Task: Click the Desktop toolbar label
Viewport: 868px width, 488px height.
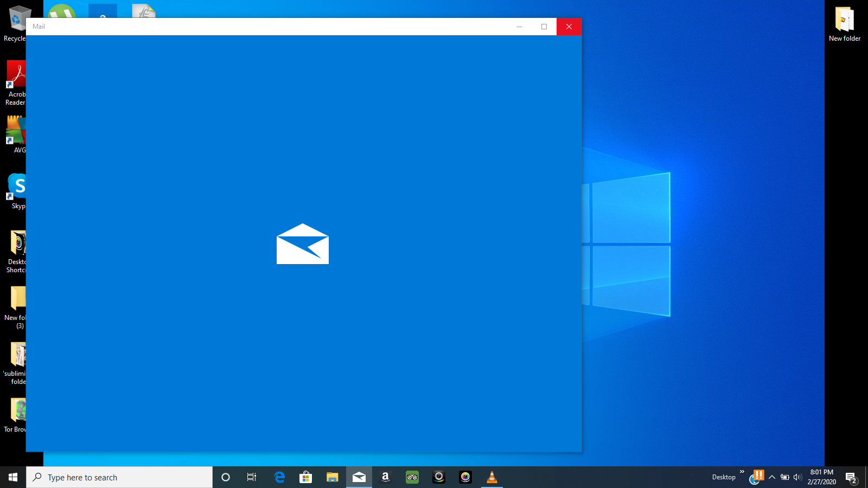Action: click(724, 477)
